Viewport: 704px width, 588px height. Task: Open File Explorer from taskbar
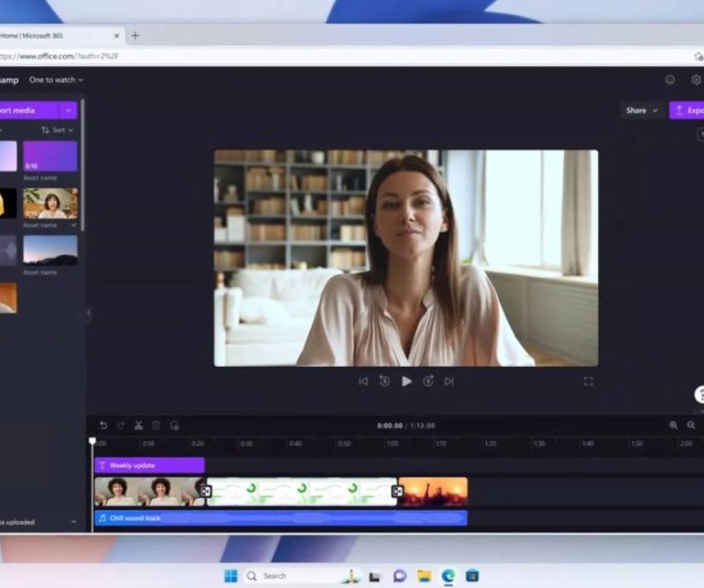coord(424,576)
